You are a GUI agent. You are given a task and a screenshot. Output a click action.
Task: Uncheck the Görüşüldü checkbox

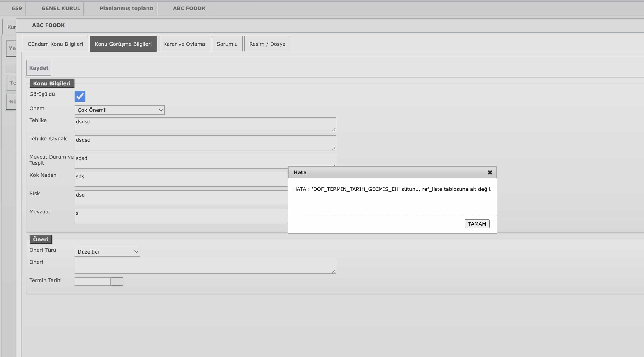pyautogui.click(x=80, y=96)
